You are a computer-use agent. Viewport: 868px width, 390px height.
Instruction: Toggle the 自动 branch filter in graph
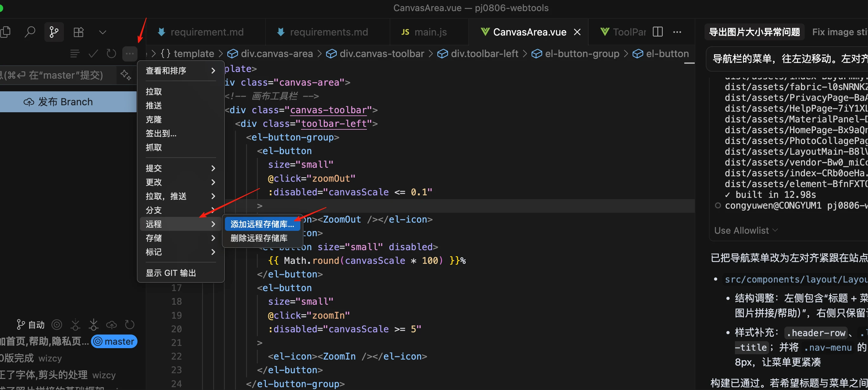30,325
